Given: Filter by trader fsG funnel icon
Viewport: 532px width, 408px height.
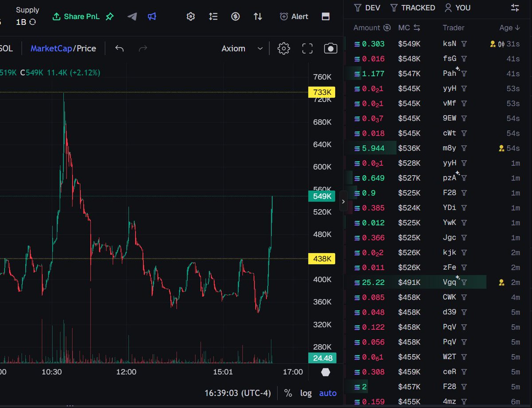Looking at the screenshot, I should (x=464, y=58).
